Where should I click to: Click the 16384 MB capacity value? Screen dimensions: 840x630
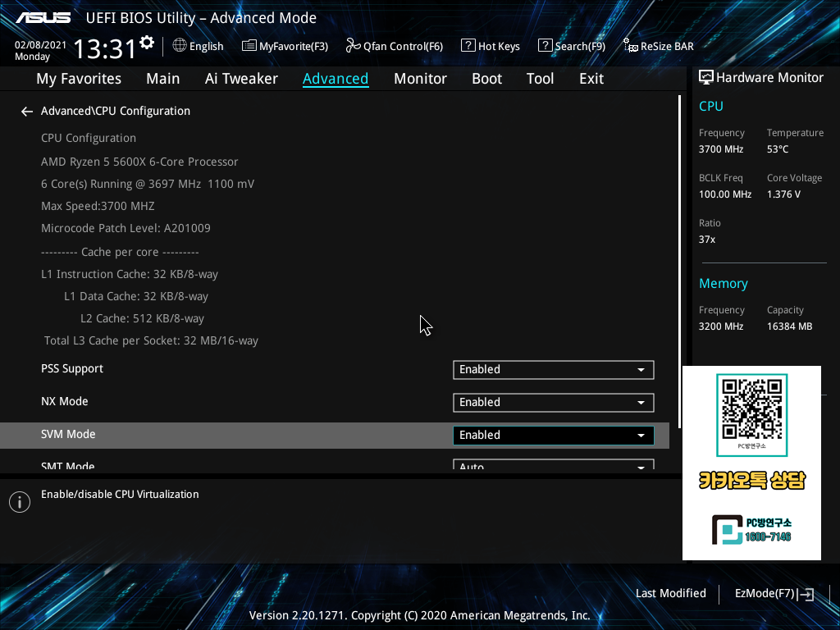(x=789, y=326)
